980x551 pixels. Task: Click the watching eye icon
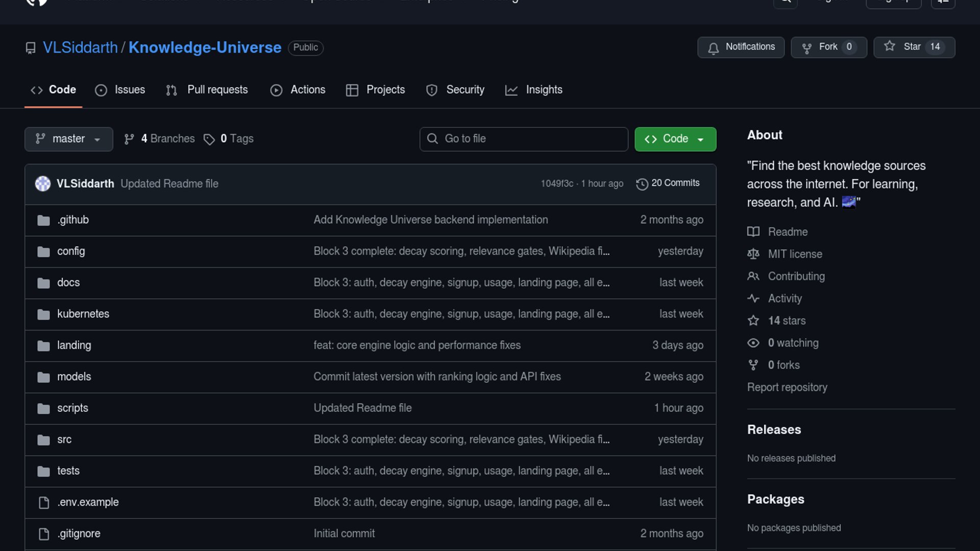753,343
